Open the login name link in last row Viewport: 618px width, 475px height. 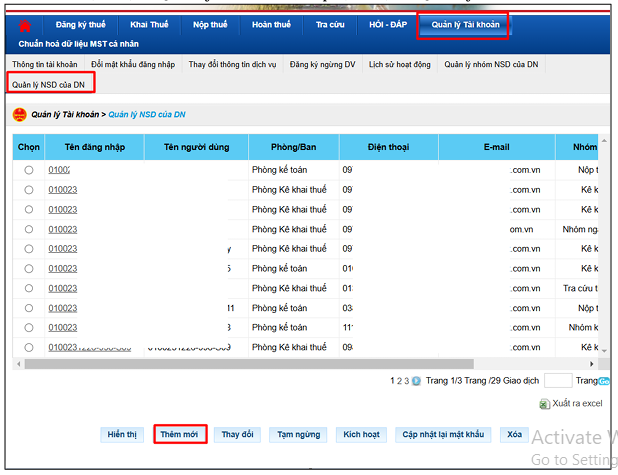coord(89,347)
